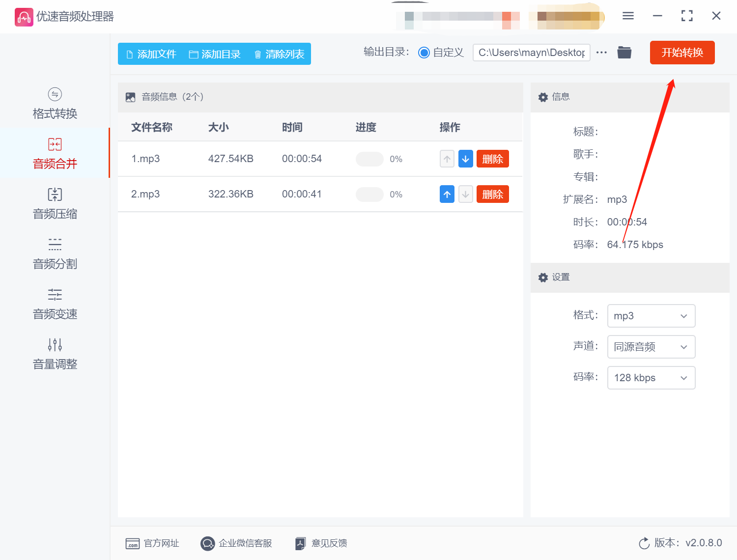Open 企业微信客服 support link
Viewport: 737px width, 560px height.
(x=236, y=543)
